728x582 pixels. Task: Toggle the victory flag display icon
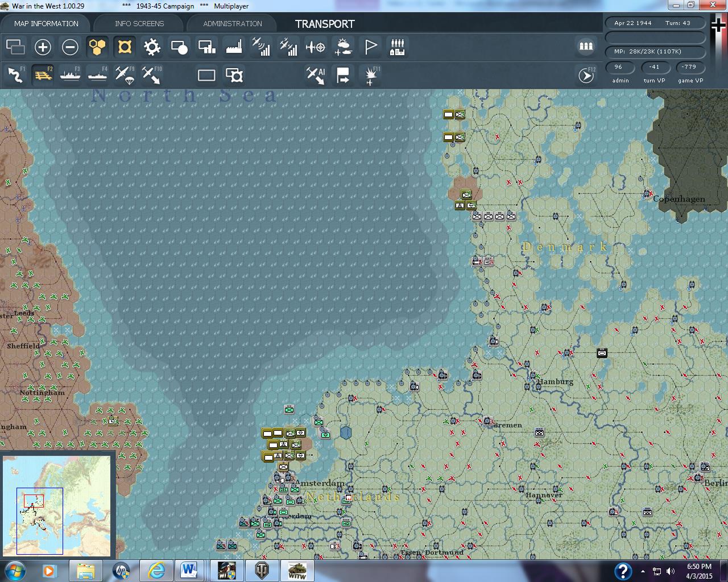coord(370,47)
